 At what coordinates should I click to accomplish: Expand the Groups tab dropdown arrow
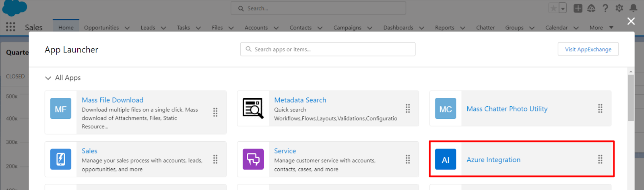point(532,28)
